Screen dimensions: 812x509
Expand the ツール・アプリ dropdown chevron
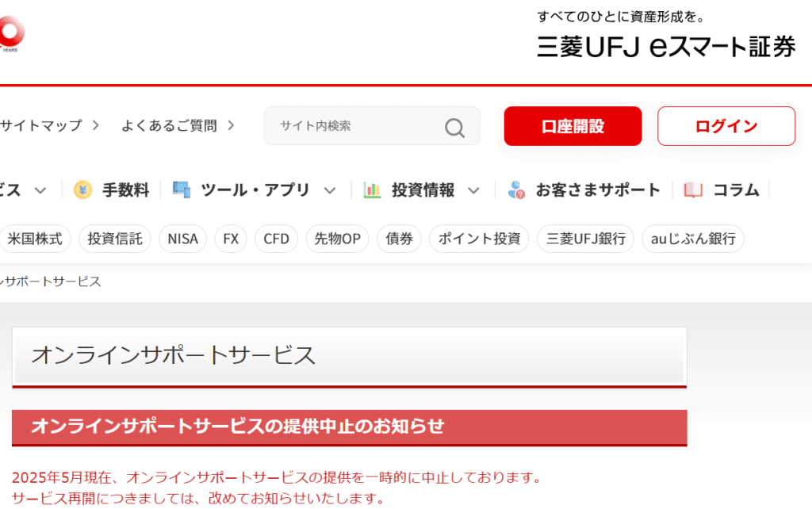click(x=331, y=190)
